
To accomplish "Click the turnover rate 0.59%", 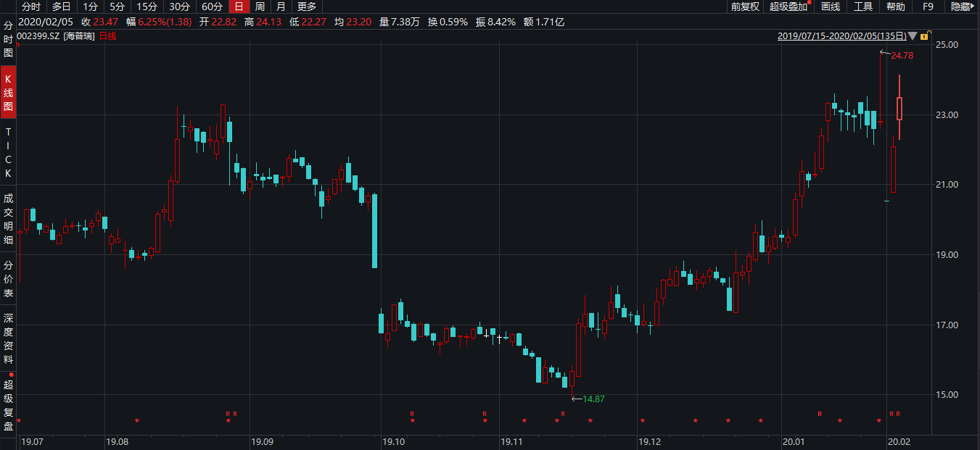I will [454, 22].
